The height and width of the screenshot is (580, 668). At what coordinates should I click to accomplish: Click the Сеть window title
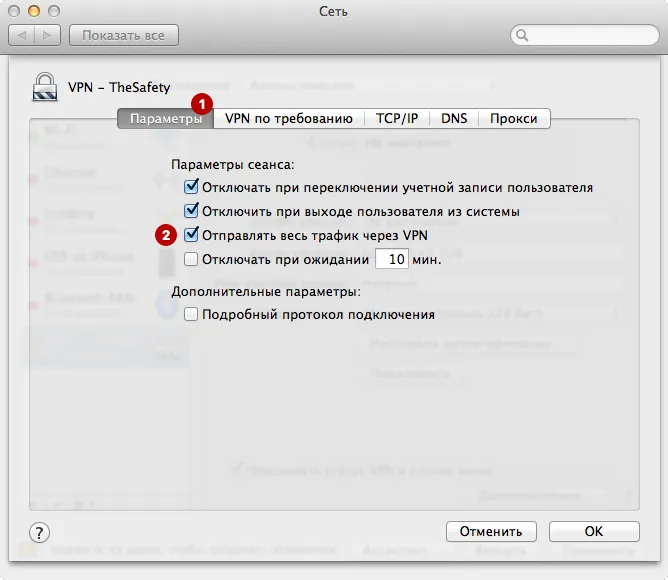click(334, 12)
